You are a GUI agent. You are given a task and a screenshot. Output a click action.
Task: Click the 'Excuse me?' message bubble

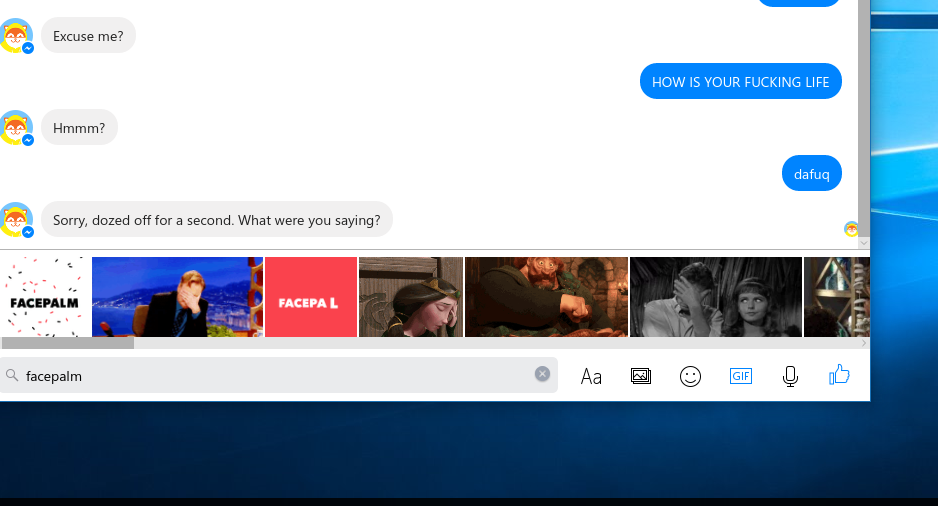tap(89, 36)
